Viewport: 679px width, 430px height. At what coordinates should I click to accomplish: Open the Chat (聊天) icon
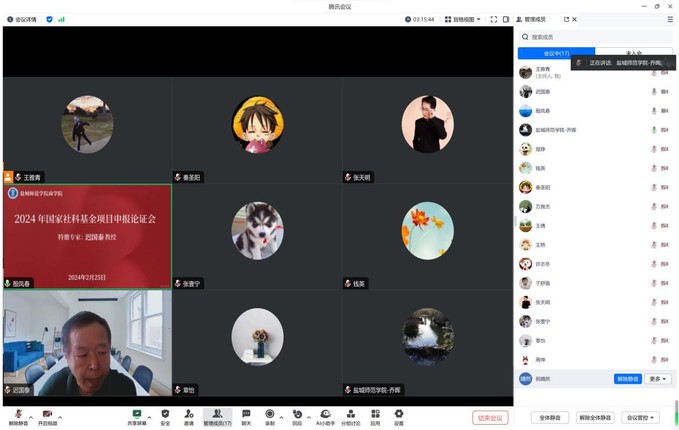click(x=245, y=414)
